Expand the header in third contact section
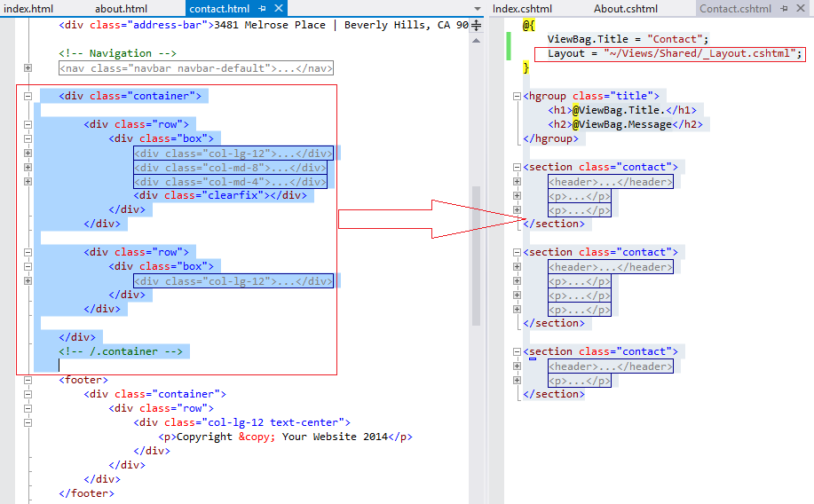The height and width of the screenshot is (504, 814). [517, 366]
